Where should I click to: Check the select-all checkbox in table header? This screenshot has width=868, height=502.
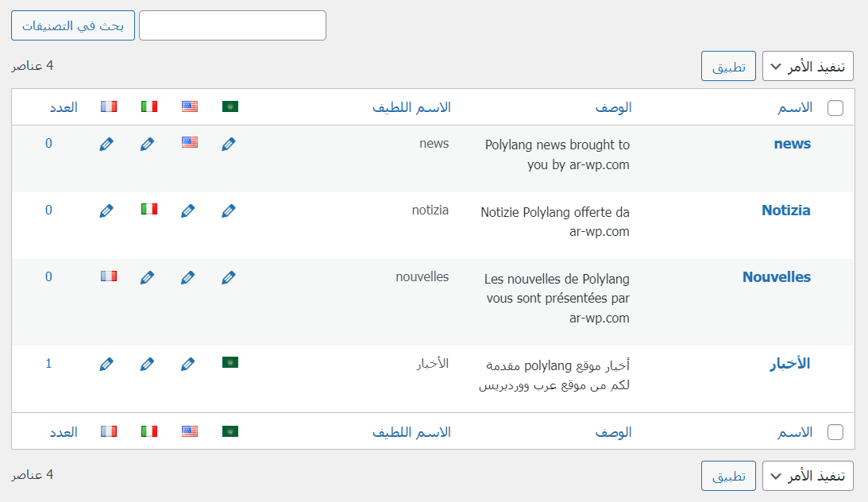pos(835,108)
